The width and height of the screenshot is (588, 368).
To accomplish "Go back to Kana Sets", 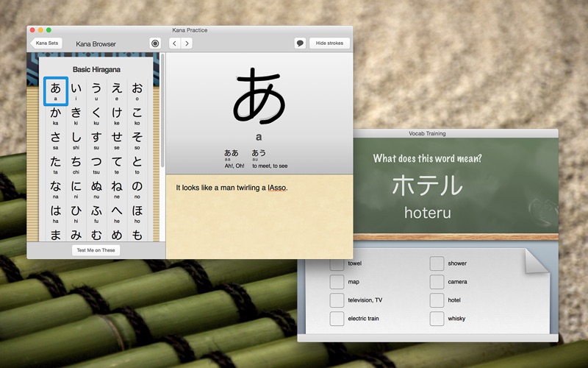I will pos(46,43).
